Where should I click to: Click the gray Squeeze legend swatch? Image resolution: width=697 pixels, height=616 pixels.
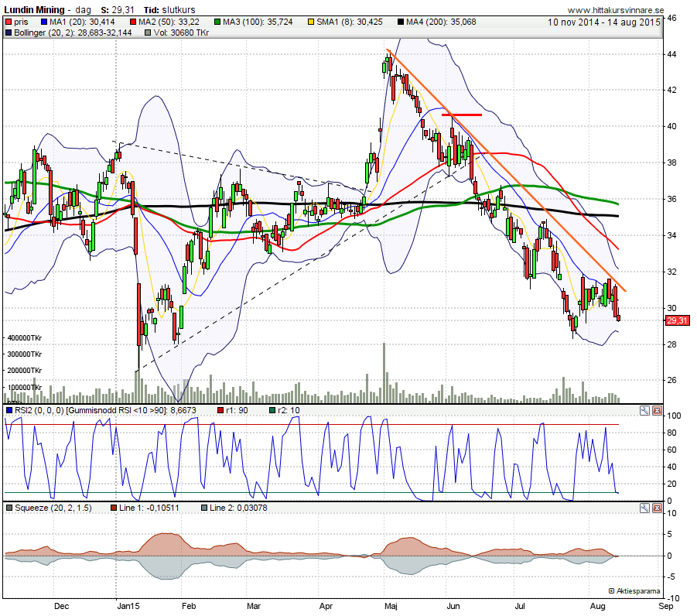click(x=9, y=508)
